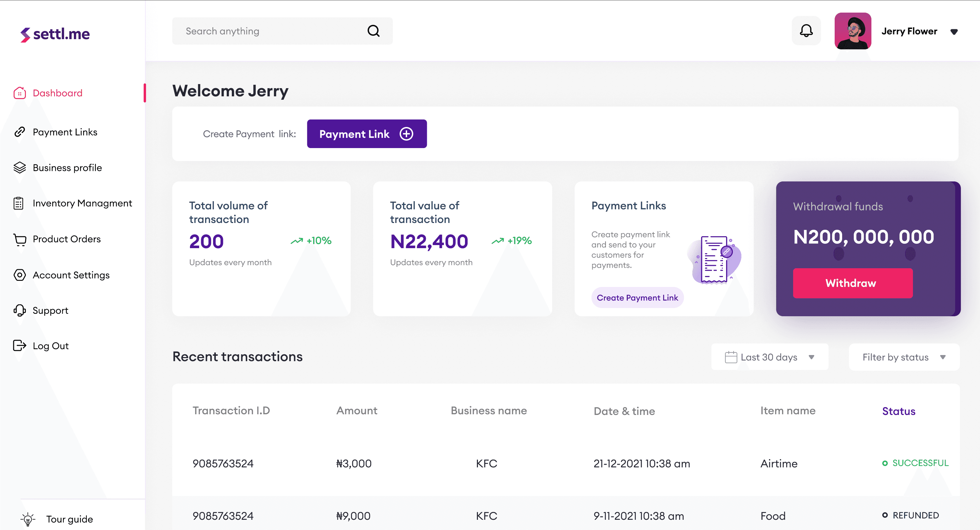Click inside the Search anything field
The image size is (980, 530).
266,31
